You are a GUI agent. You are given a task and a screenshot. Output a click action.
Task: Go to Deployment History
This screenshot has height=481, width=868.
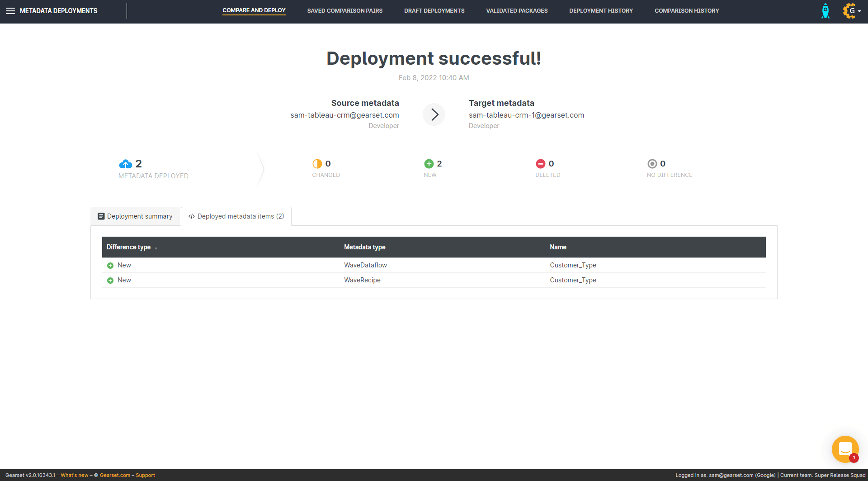[x=601, y=11]
